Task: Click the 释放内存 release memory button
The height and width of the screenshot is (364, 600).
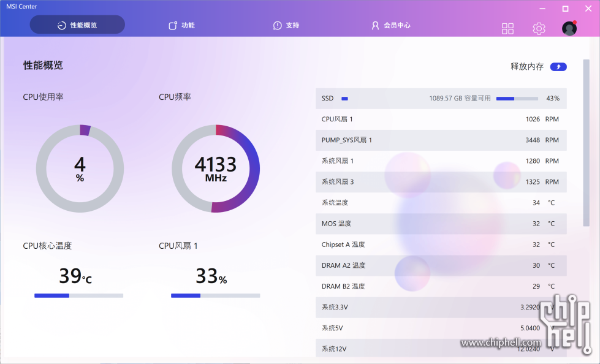Action: 558,67
